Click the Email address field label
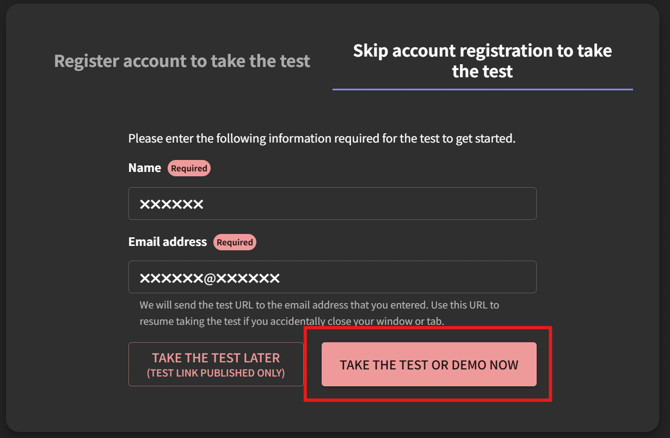Viewport: 670px width, 438px height. [167, 242]
